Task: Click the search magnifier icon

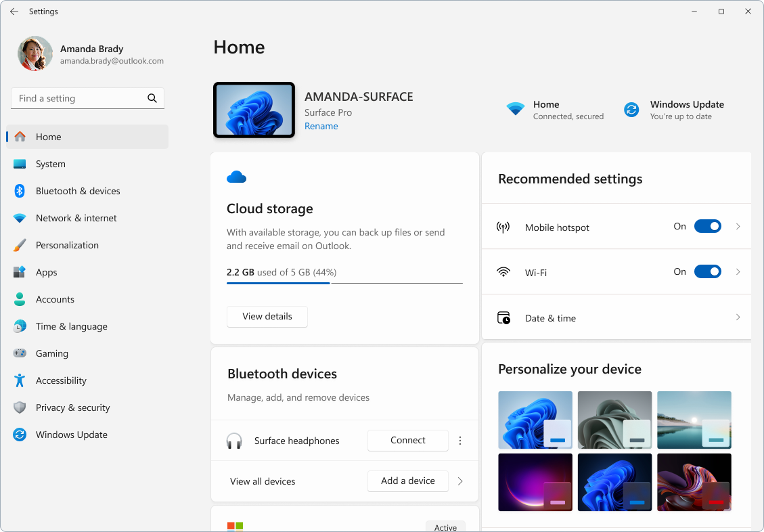Action: [152, 98]
